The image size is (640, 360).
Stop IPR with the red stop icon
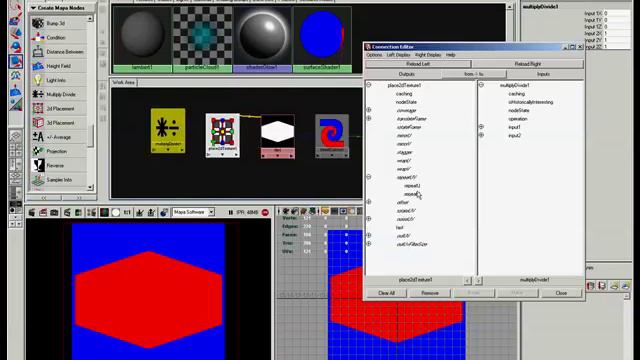tap(265, 212)
